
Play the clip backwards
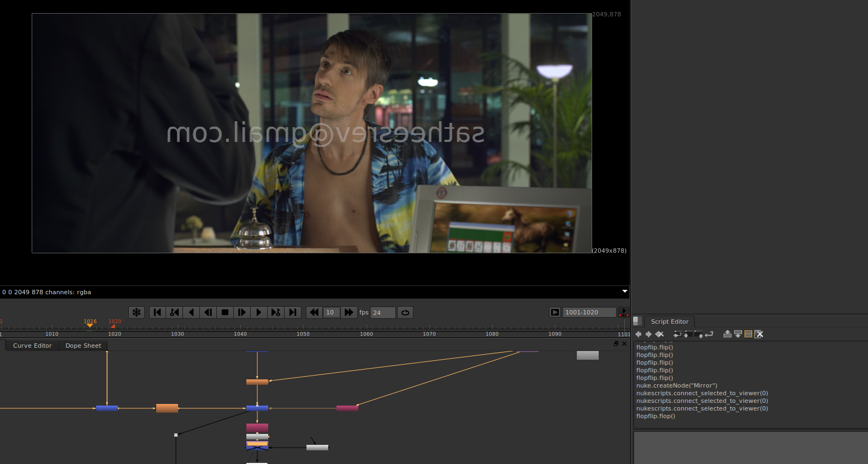click(x=191, y=312)
